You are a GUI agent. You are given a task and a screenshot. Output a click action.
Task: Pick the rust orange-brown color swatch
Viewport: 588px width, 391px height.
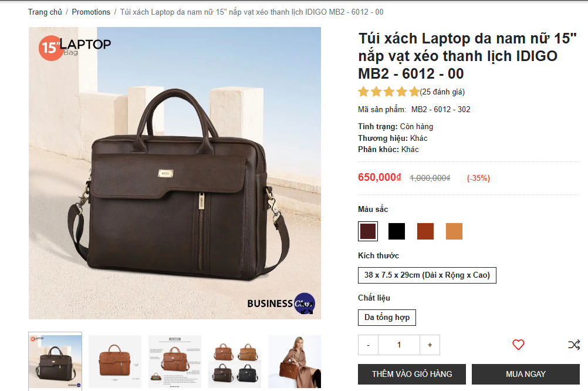point(425,231)
